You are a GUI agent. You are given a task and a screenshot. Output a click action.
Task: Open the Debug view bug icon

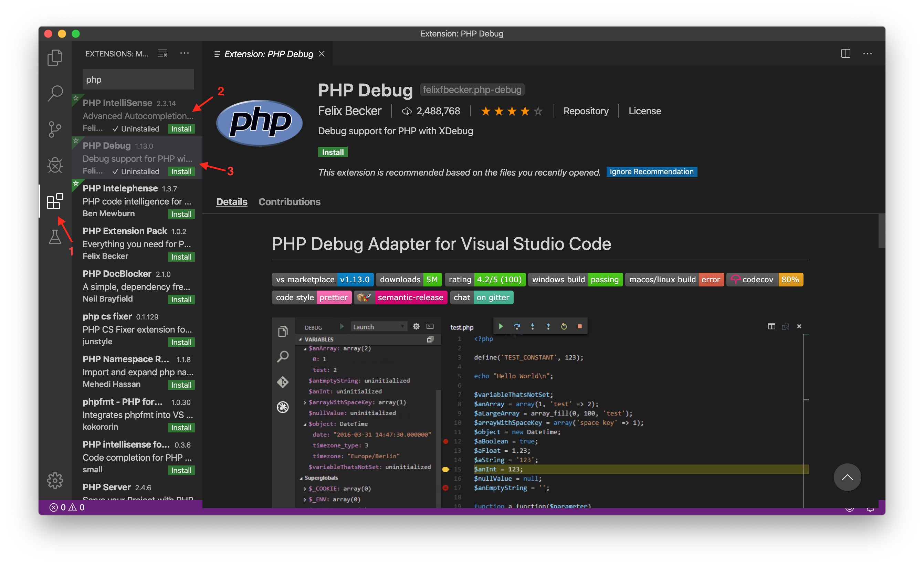click(x=55, y=165)
